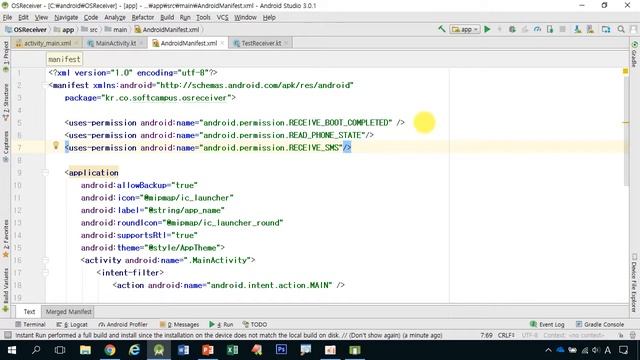Image resolution: width=640 pixels, height=360 pixels.
Task: Open the Build menu
Action: 167,18
